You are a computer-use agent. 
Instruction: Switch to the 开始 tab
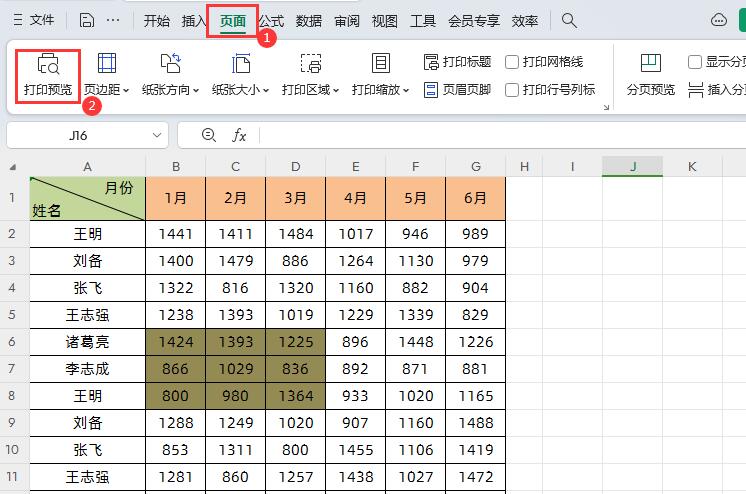coord(157,21)
